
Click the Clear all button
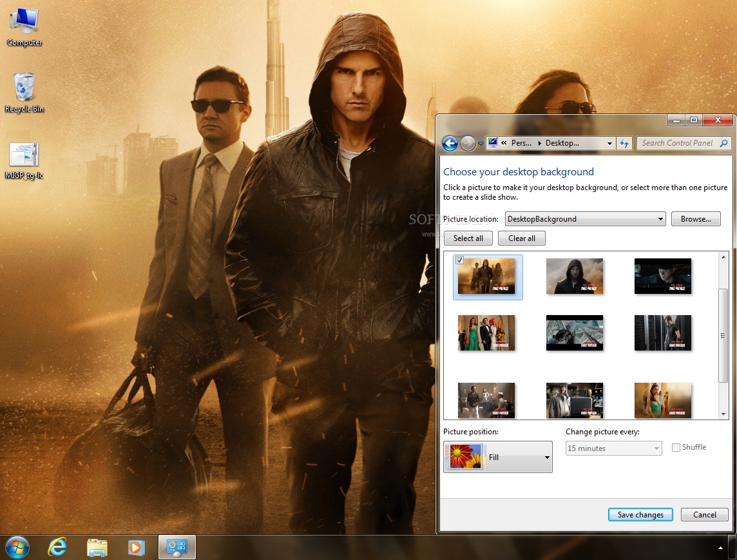522,238
